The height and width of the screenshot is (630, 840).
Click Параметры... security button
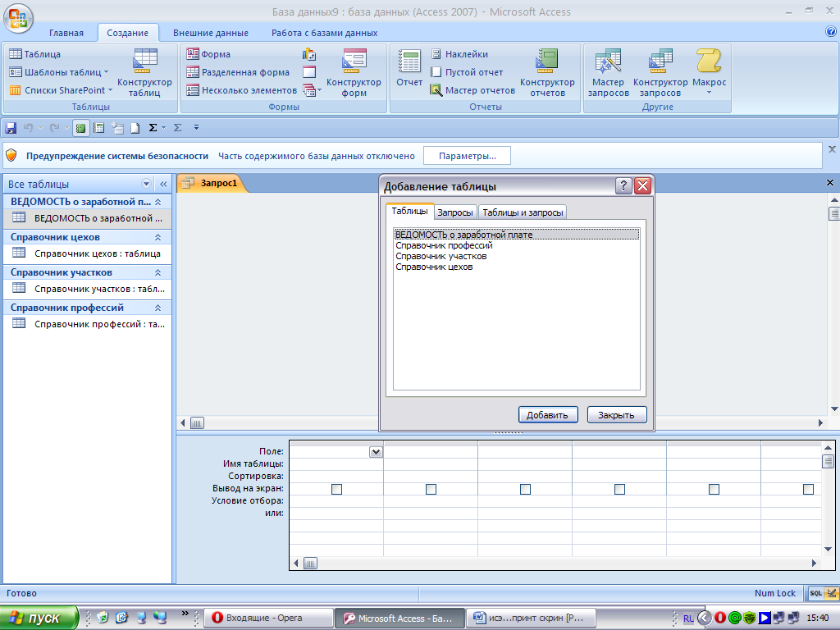(x=467, y=156)
